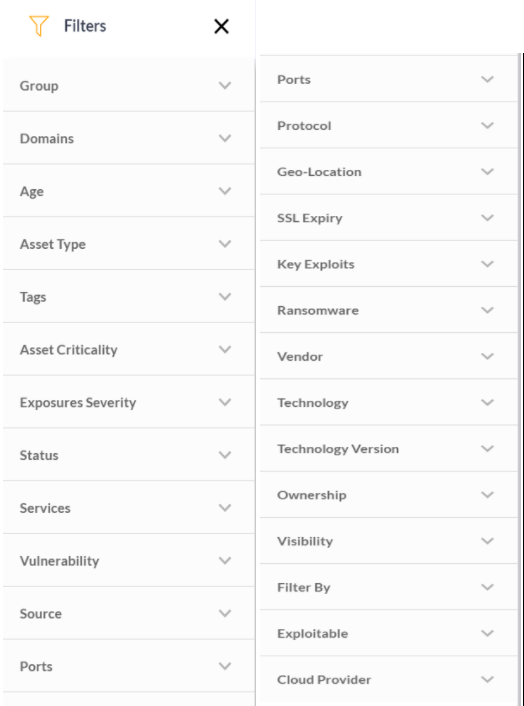The height and width of the screenshot is (706, 524).
Task: Open the Vulnerability filter section
Action: click(129, 561)
